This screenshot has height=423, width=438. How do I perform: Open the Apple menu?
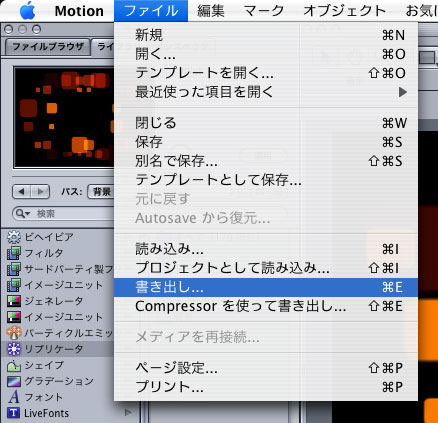(x=27, y=11)
